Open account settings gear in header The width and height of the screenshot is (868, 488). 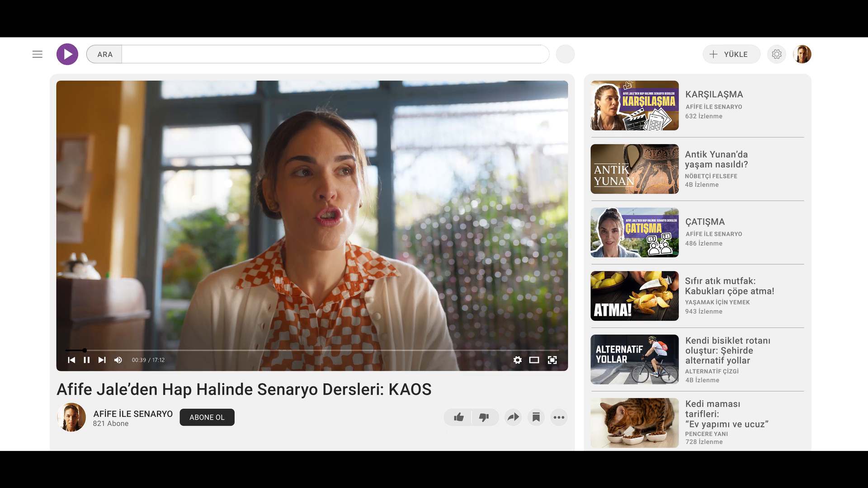pyautogui.click(x=777, y=54)
